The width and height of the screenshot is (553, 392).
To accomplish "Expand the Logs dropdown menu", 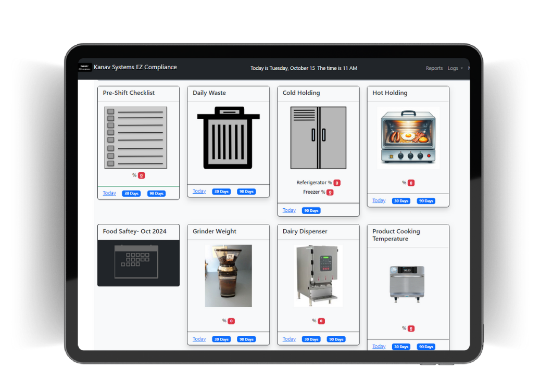I will pyautogui.click(x=454, y=68).
